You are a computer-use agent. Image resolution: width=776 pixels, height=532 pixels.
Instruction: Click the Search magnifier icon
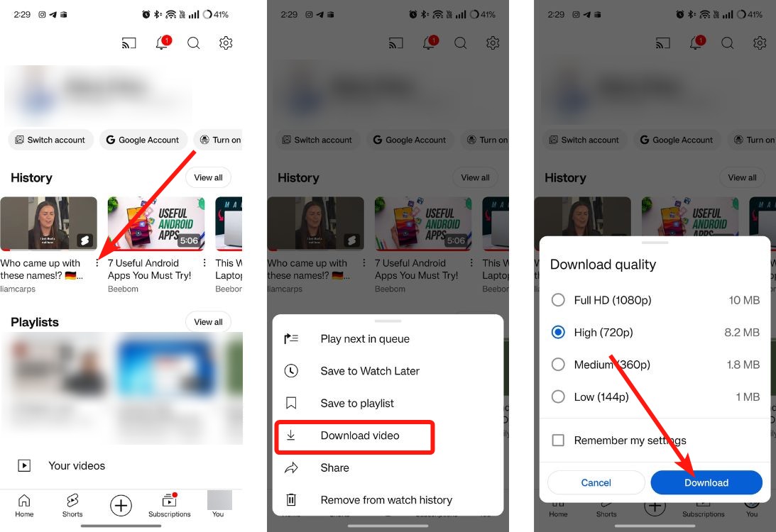[x=193, y=43]
